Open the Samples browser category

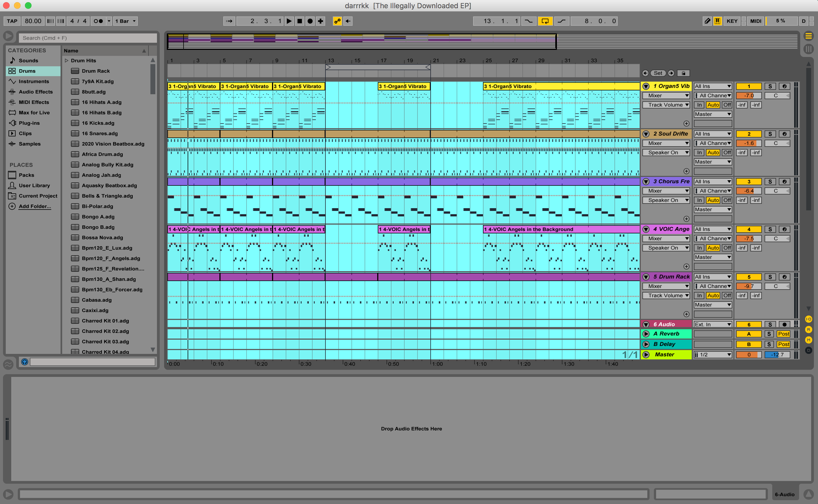click(x=30, y=144)
